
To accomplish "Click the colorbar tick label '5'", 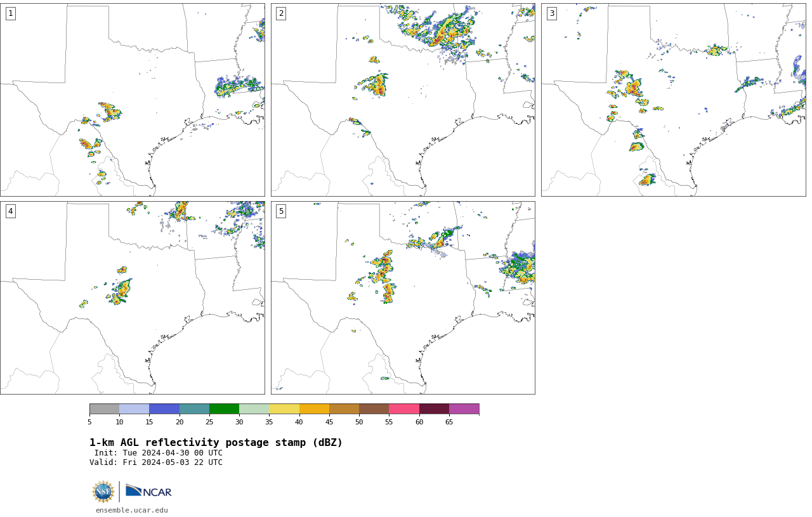I will [x=89, y=422].
